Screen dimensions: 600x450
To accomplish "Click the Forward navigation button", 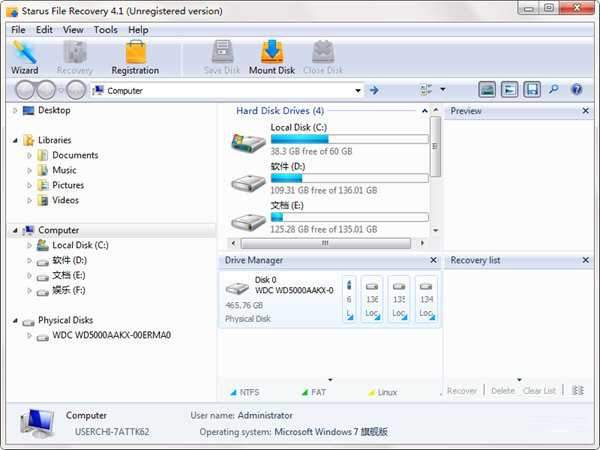I will pos(46,90).
